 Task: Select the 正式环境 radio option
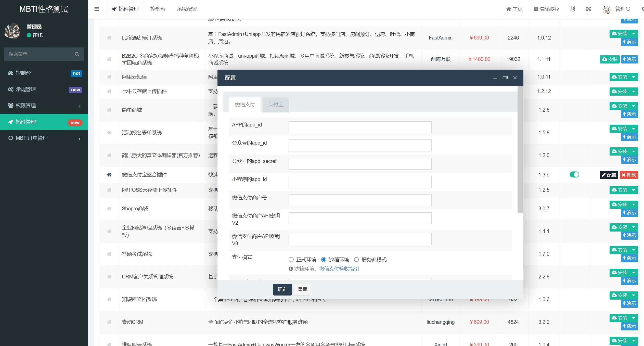291,259
